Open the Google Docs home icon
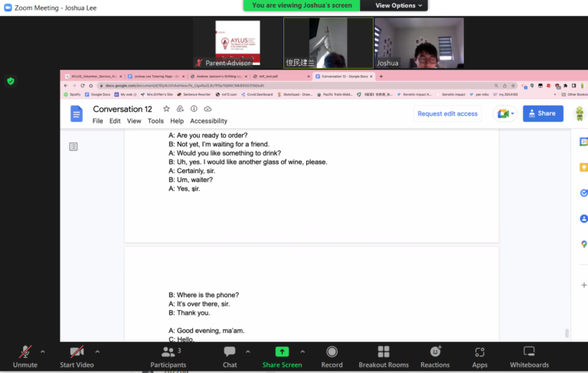 pyautogui.click(x=77, y=113)
